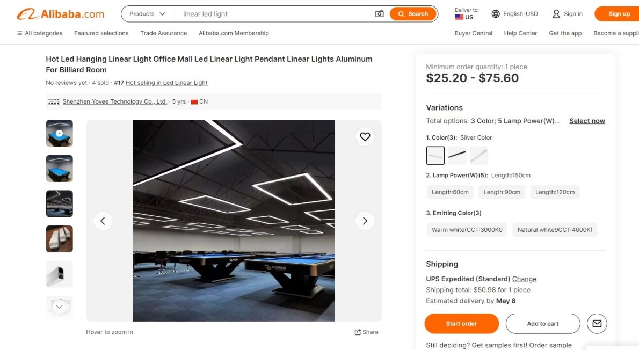Expand more thumbnails with the chevron
Viewport: 639px width, 364px height.
pos(59,306)
